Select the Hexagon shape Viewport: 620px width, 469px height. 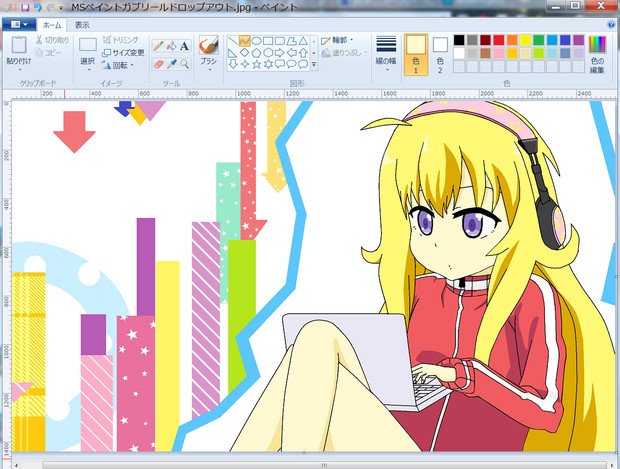tap(268, 52)
